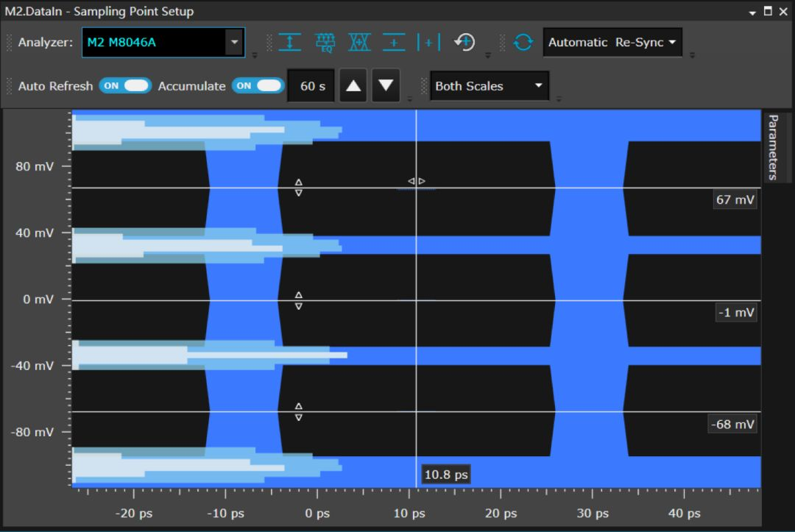Click the up triangle button to increase time
Viewport: 795px width, 532px height.
tap(353, 85)
